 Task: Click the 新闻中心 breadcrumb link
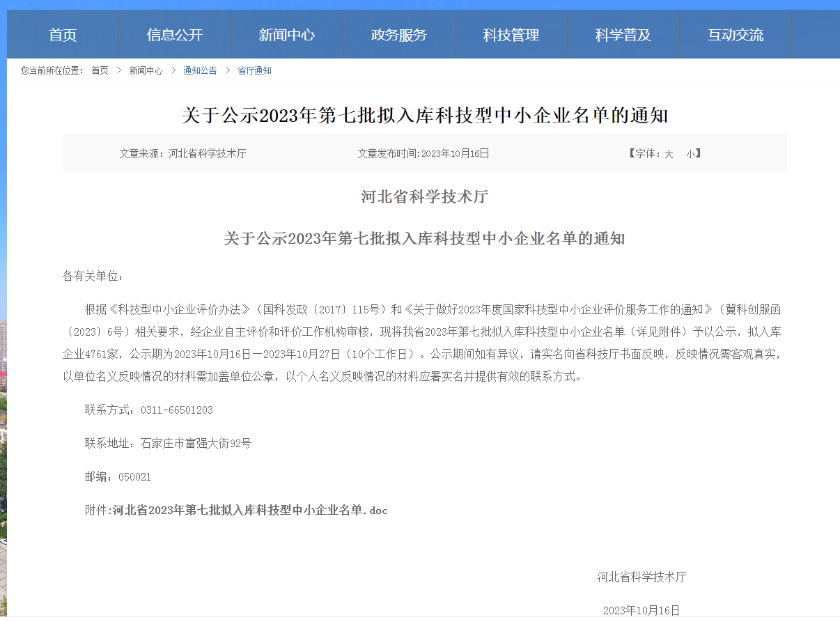click(x=146, y=71)
